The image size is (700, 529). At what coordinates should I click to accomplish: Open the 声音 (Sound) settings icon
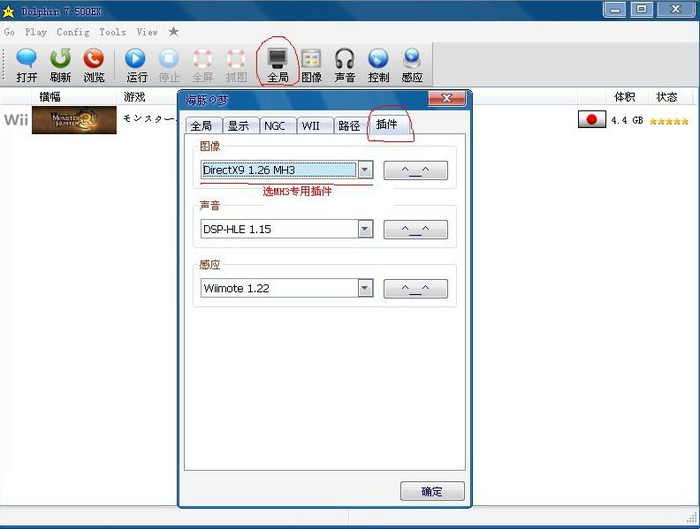click(345, 64)
